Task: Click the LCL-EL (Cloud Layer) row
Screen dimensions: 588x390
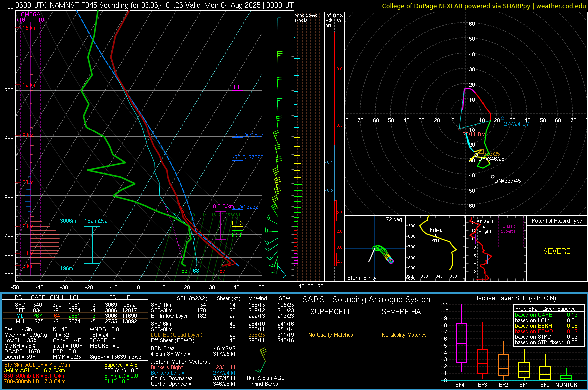Action: (x=222, y=335)
